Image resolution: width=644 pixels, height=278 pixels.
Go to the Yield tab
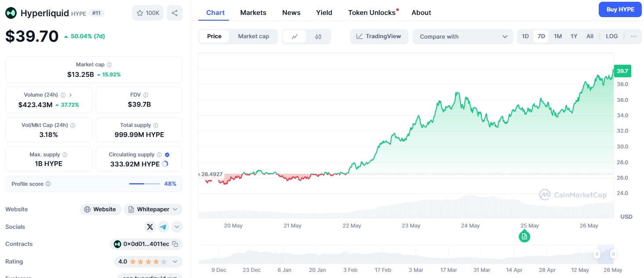pyautogui.click(x=324, y=13)
